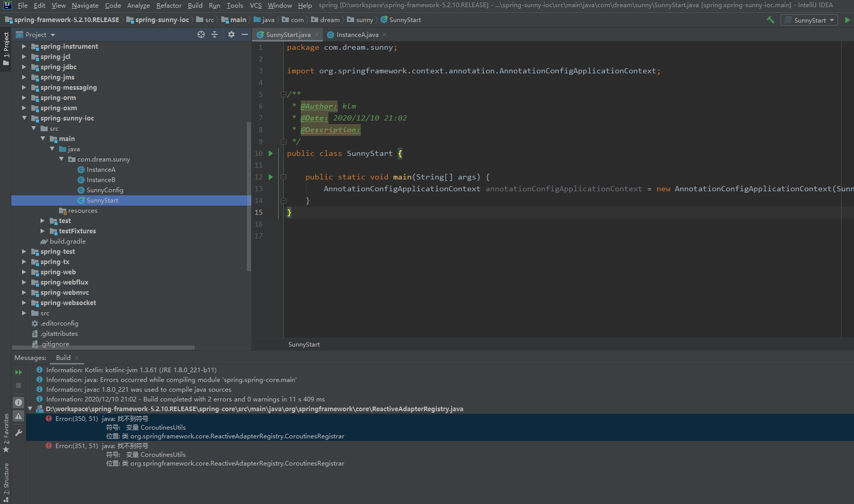
Task: Click the sunny breadcrumb in navigation bar
Action: (360, 20)
